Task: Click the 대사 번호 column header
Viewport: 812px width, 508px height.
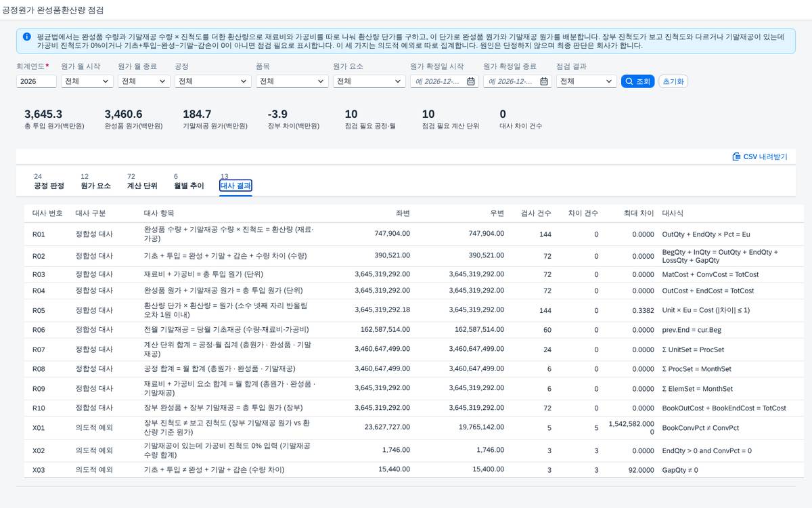Action: tap(47, 213)
